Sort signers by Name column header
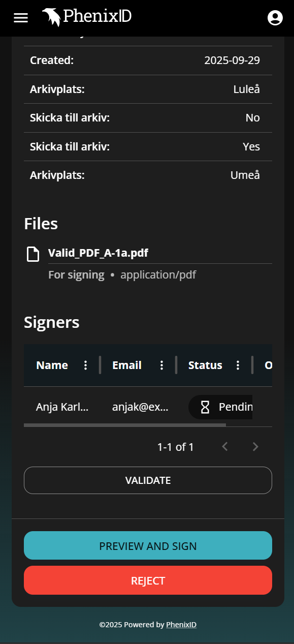Screen dimensions: 294x644 [52, 365]
